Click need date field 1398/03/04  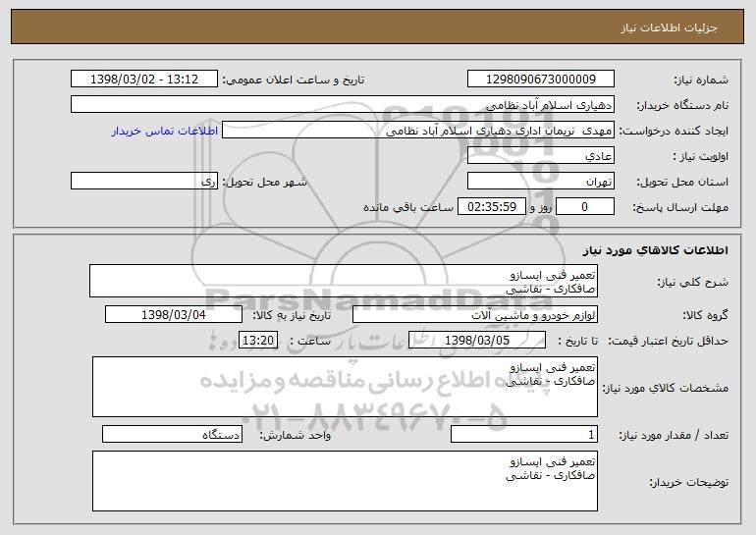pyautogui.click(x=174, y=315)
